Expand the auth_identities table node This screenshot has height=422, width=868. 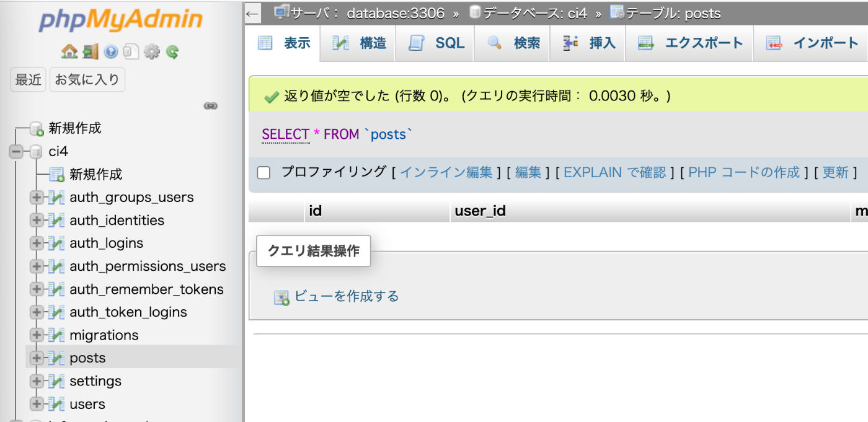click(37, 221)
